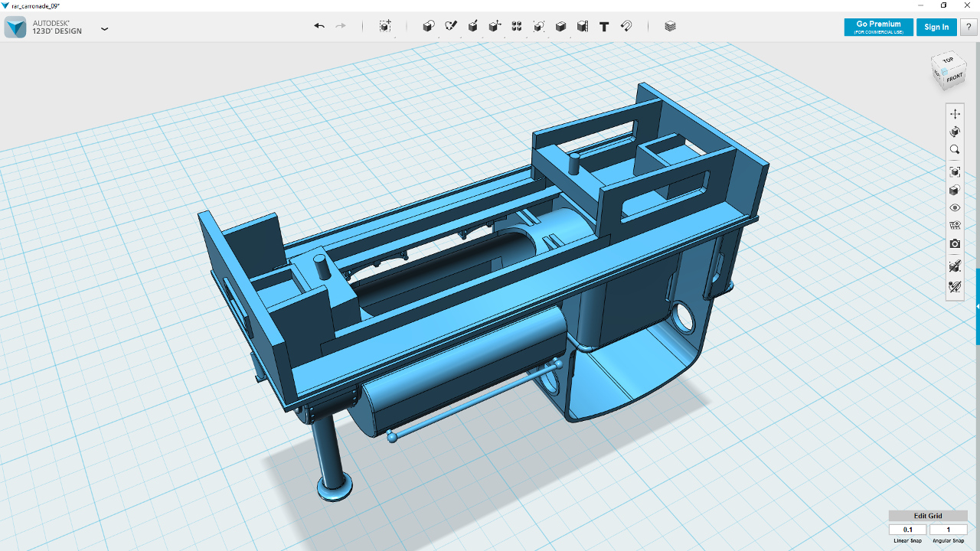Open the Sketch tool menu

[x=451, y=26]
